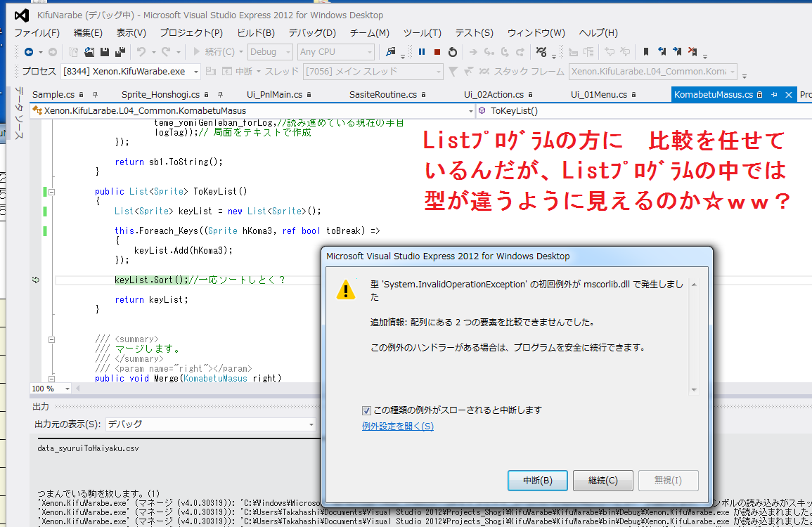Open the ファイル(F) menu
This screenshot has width=812, height=527.
click(x=37, y=32)
